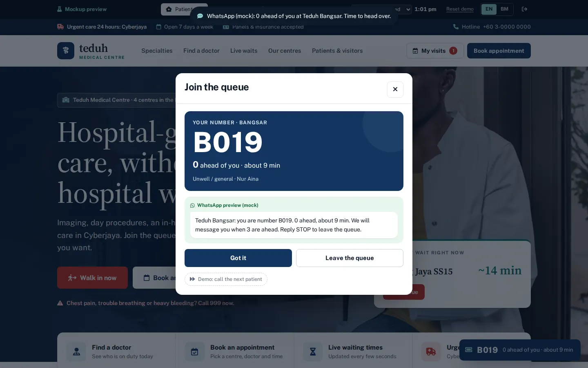Viewport: 588px width, 368px height.
Task: Click the Walk in now button
Action: pos(92,278)
